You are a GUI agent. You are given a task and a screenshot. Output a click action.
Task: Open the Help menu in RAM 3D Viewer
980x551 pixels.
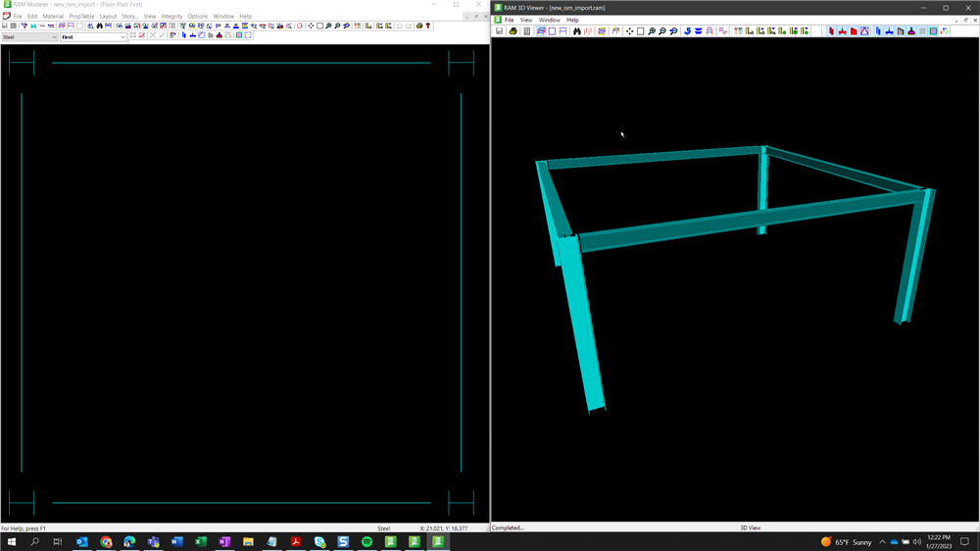(572, 20)
